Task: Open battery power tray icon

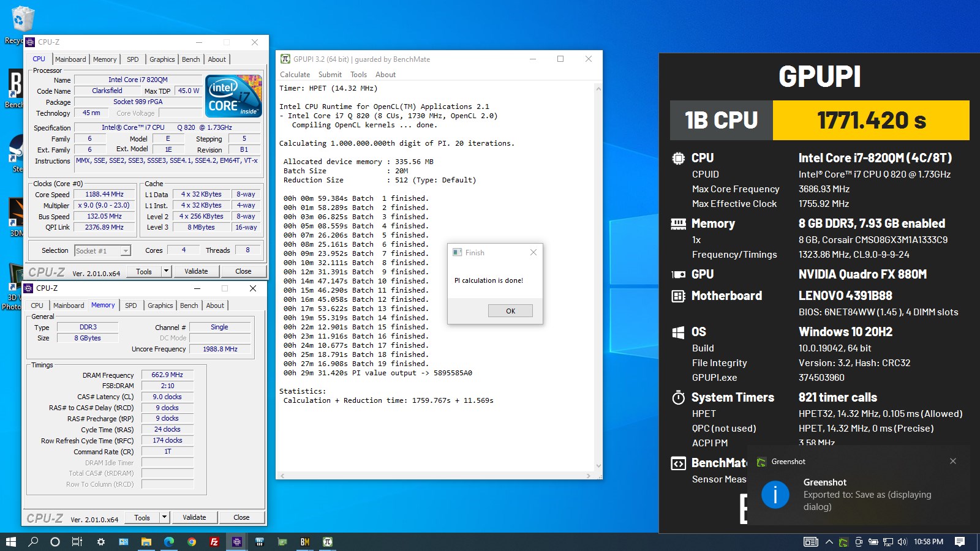Action: pyautogui.click(x=873, y=542)
